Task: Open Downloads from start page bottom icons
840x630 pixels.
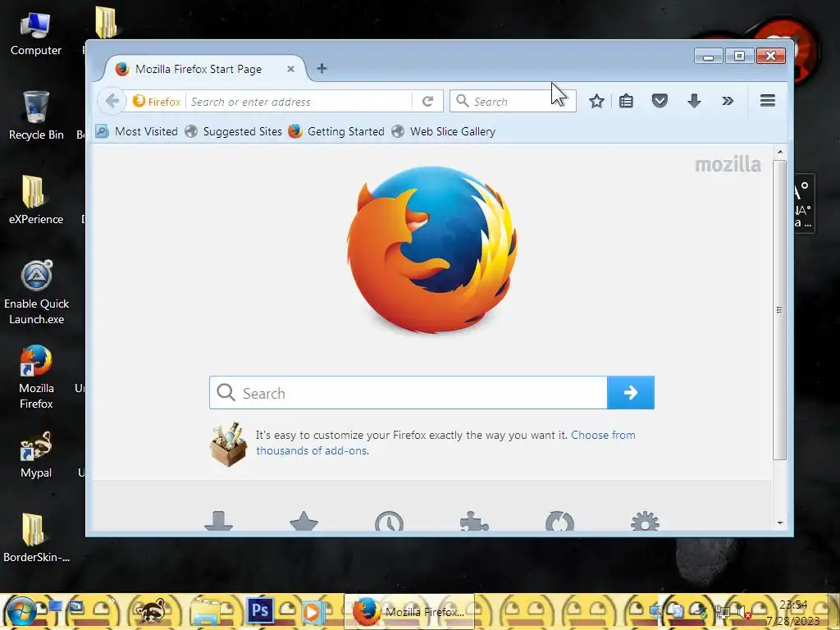Action: (218, 521)
